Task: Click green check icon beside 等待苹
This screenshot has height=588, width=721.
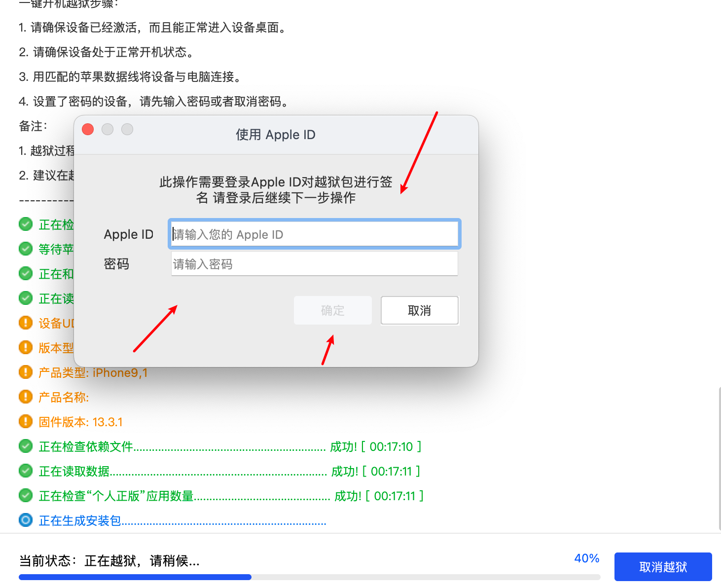Action: (26, 249)
